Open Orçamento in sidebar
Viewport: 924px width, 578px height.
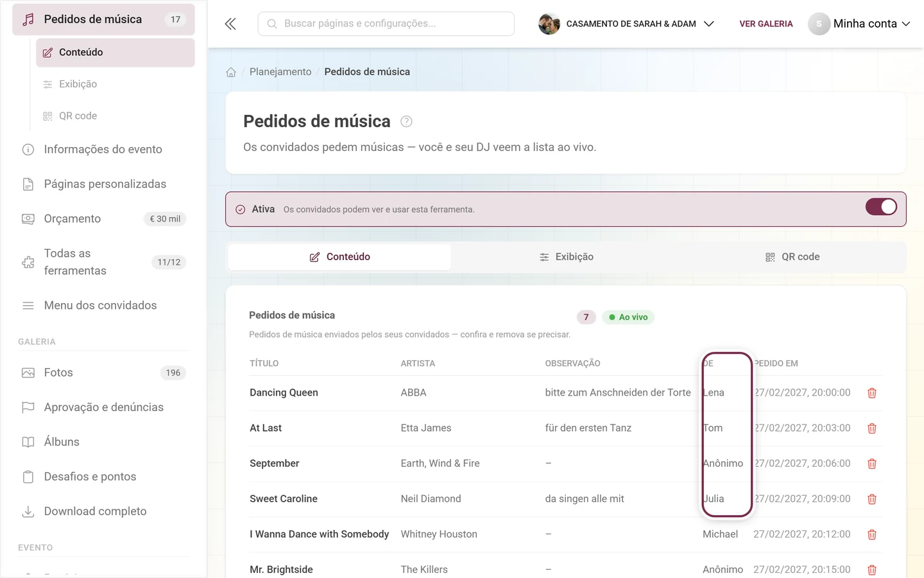point(103,219)
